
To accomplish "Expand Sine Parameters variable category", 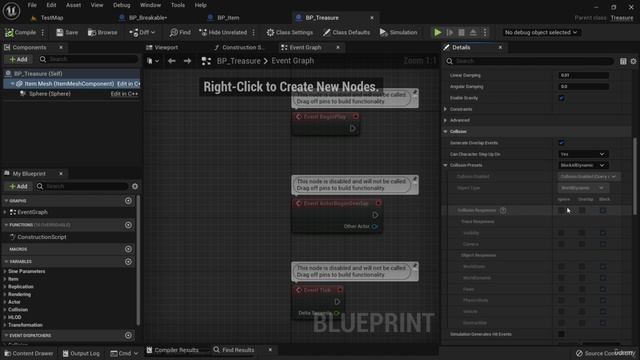I will pyautogui.click(x=5, y=271).
